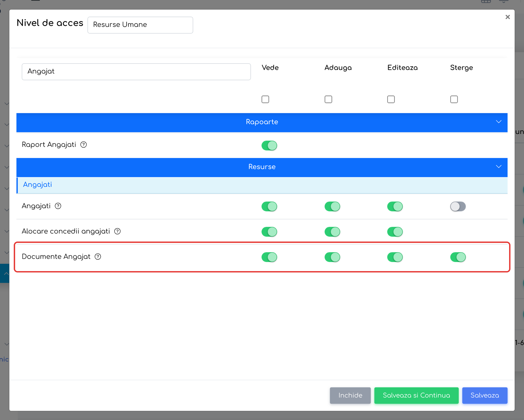Screen dimensions: 524x420
Task: Enable Sterge permission for Angajati
Action: coord(458,206)
